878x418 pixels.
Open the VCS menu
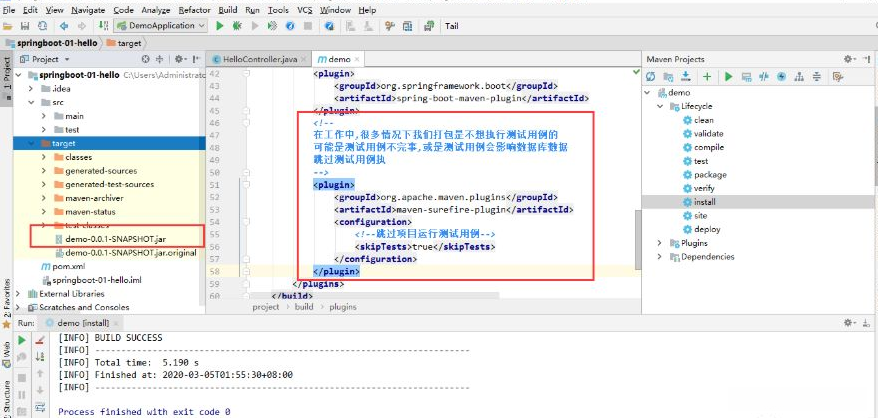pos(305,10)
